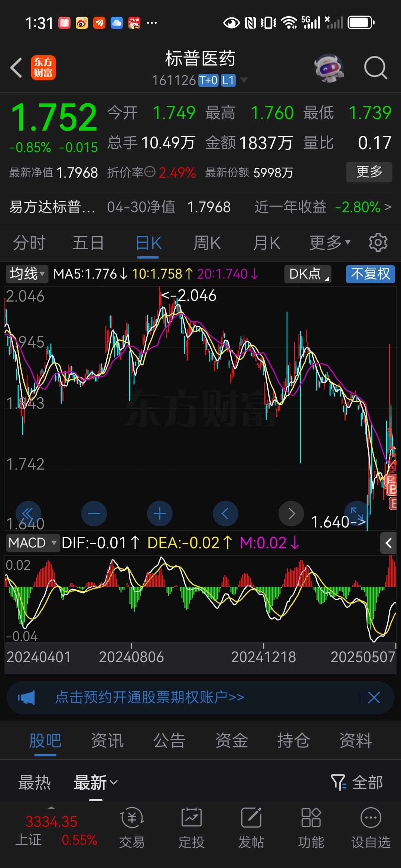Open the MACD indicator dropdown

[32, 543]
